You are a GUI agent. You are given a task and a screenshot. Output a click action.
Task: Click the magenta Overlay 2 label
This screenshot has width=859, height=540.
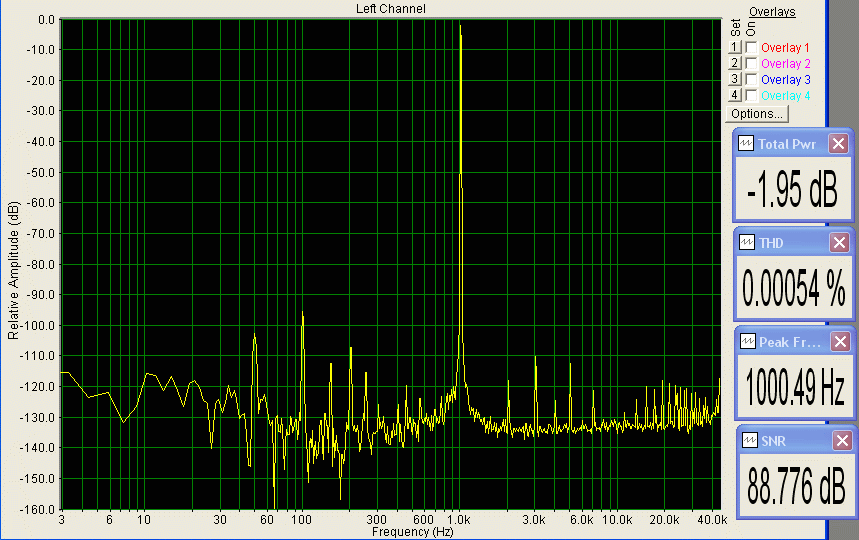point(786,64)
